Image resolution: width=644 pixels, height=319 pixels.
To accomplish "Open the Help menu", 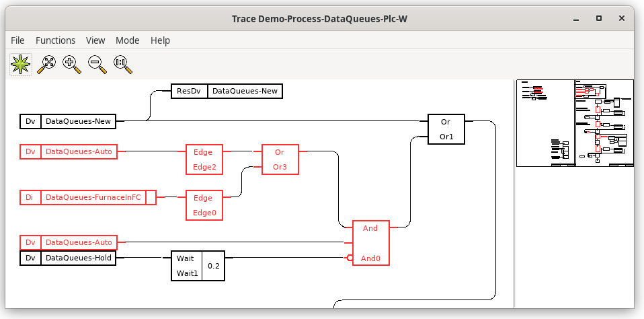I will (x=160, y=40).
